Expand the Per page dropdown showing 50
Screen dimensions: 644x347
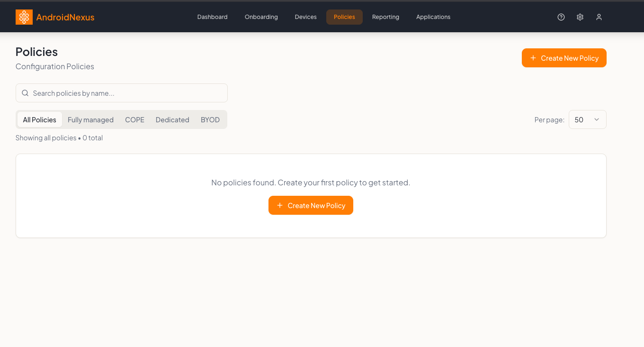[x=587, y=120]
